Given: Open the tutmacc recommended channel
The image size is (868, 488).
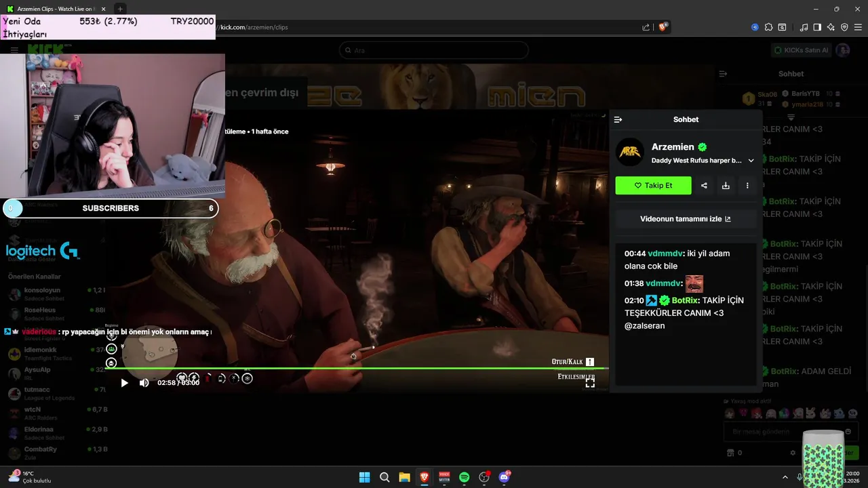Looking at the screenshot, I should click(x=56, y=393).
